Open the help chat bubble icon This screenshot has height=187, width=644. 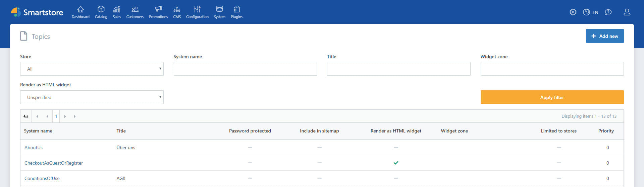pos(608,12)
